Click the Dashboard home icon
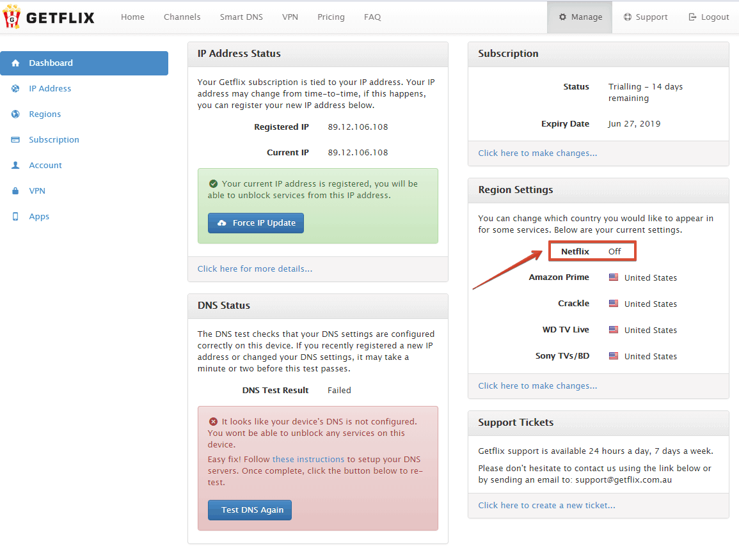This screenshot has width=739, height=560. pos(15,63)
